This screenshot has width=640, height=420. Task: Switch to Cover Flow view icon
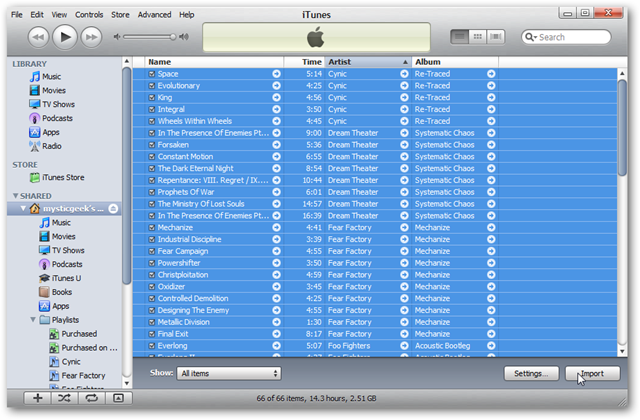(x=496, y=37)
